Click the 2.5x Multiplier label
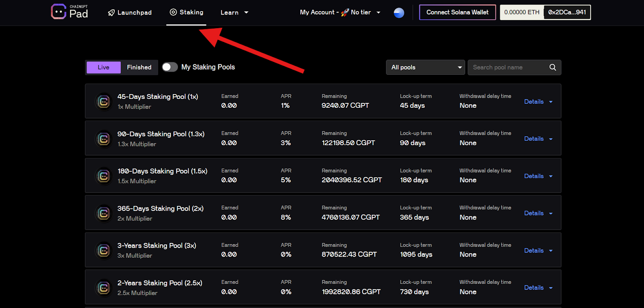This screenshot has height=308, width=644. tap(137, 293)
